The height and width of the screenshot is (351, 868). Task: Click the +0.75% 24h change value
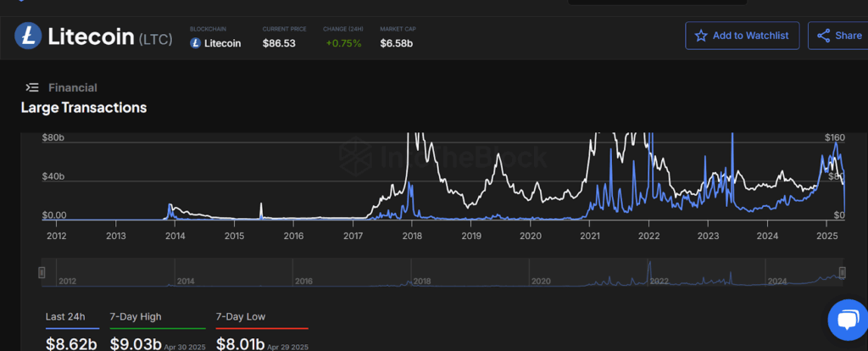click(343, 43)
